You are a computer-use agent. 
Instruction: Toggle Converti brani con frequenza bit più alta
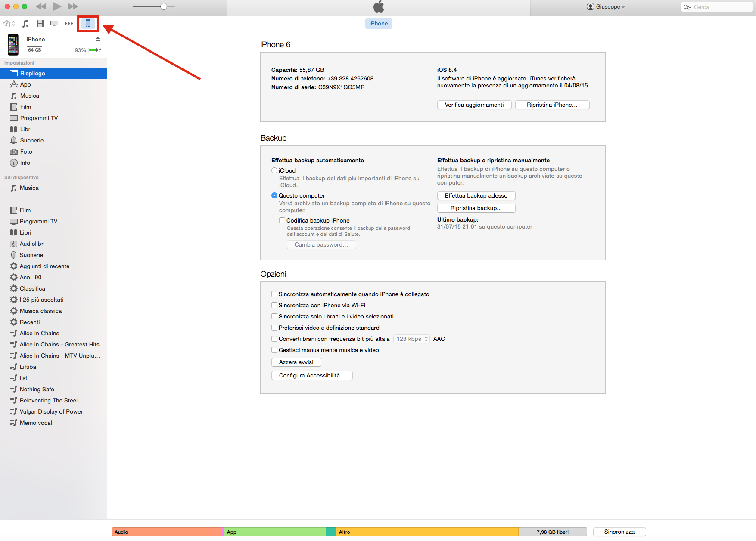click(274, 339)
